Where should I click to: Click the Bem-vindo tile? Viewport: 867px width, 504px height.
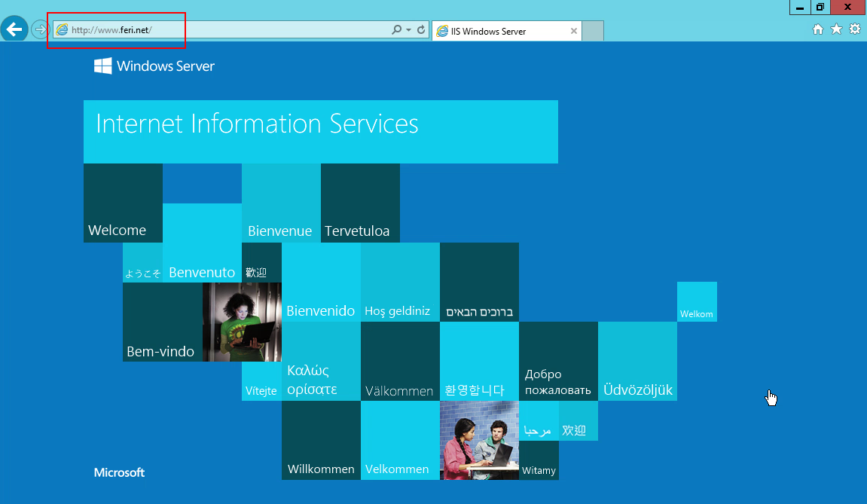coord(163,322)
